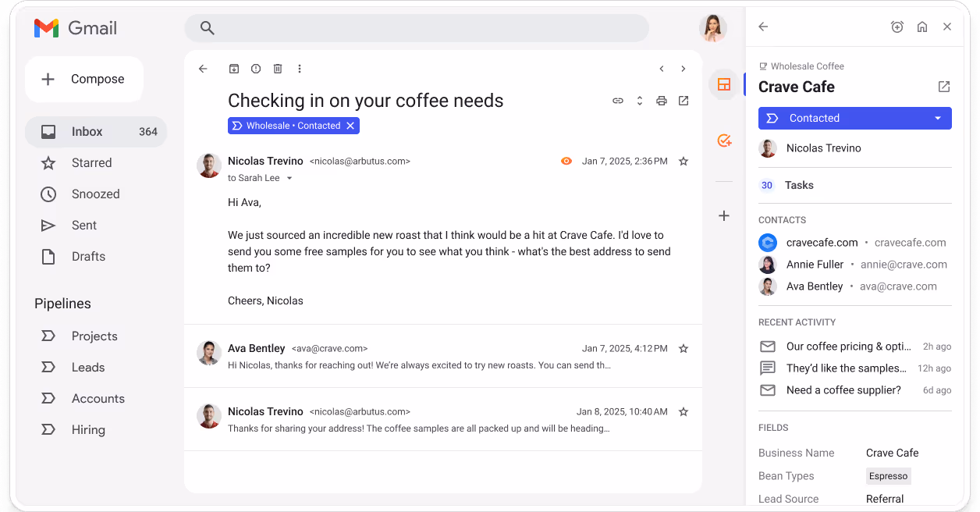Click the orange email tracking eye icon

pyautogui.click(x=566, y=162)
